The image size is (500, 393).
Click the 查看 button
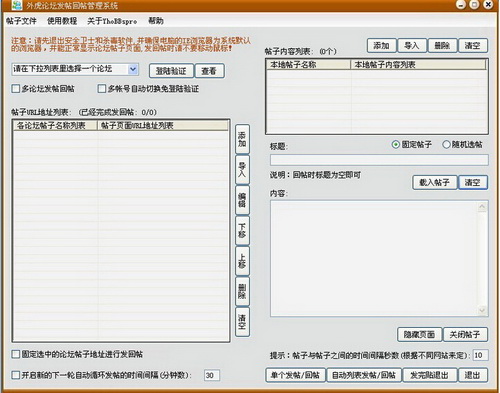tap(209, 71)
